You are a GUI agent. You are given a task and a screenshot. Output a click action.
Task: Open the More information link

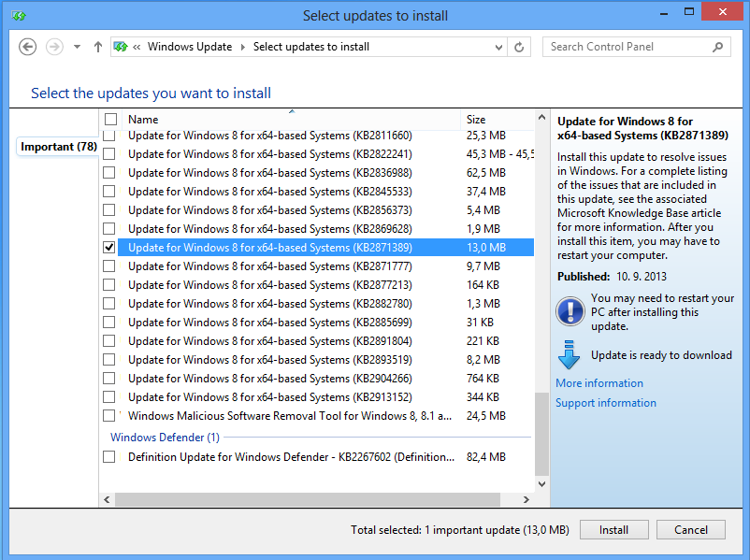tap(599, 383)
